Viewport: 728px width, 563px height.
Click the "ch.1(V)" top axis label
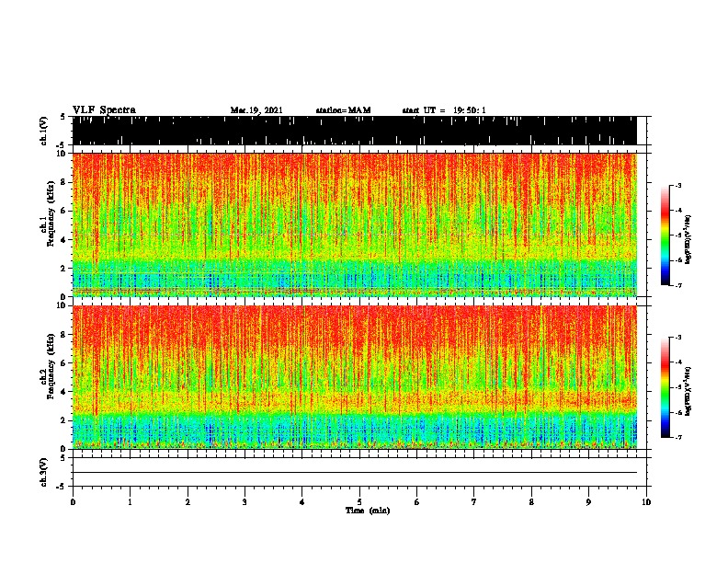(x=44, y=131)
